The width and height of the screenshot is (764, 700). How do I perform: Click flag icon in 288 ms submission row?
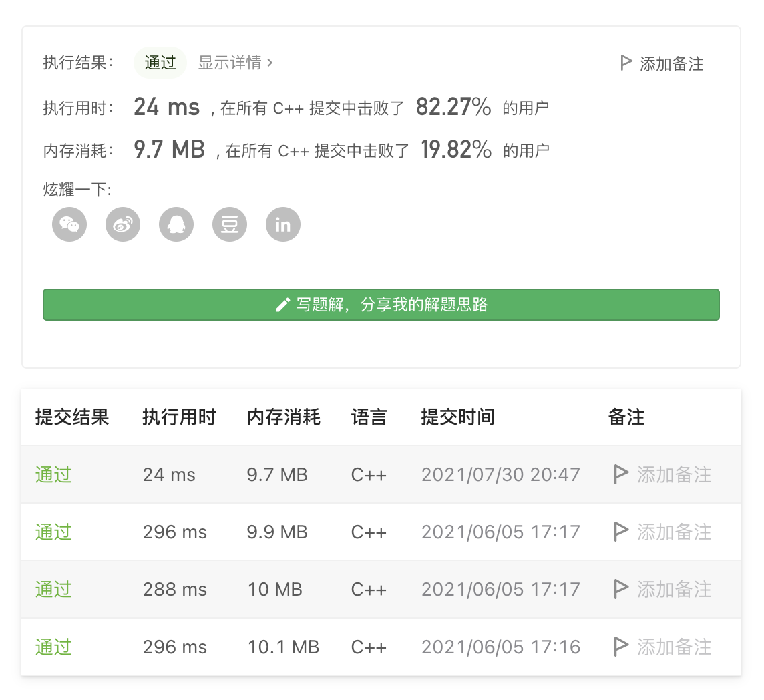pyautogui.click(x=621, y=589)
